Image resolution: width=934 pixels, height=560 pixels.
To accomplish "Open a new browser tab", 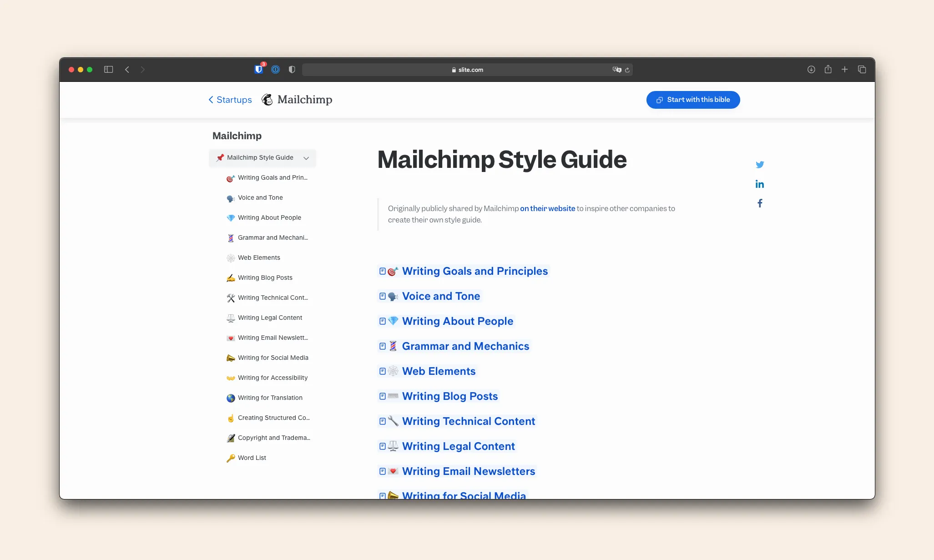I will [845, 69].
